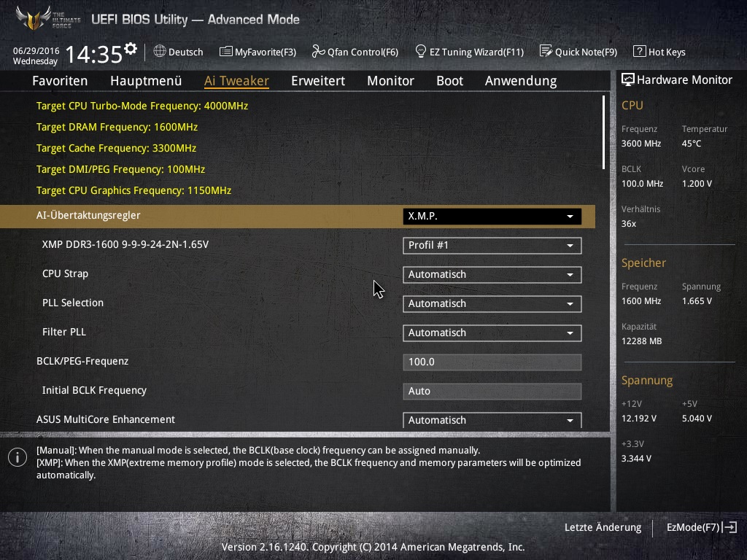
Task: Click the Letzte Änderung button
Action: click(x=603, y=527)
